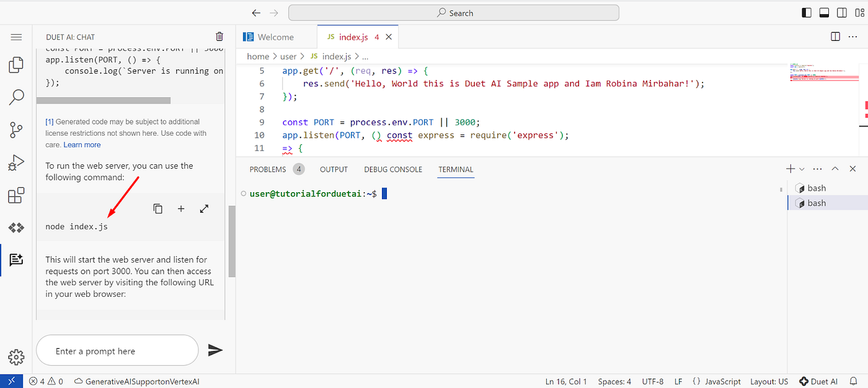The image size is (868, 388).
Task: Toggle the bottom panel layout
Action: pyautogui.click(x=824, y=12)
